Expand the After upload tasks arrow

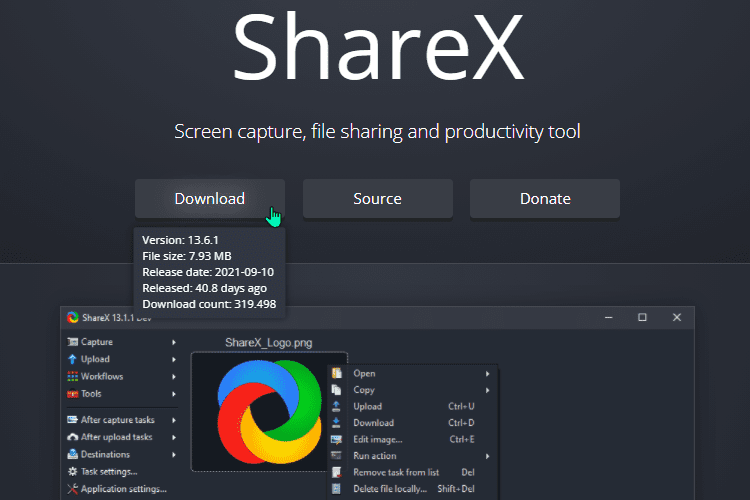click(174, 437)
